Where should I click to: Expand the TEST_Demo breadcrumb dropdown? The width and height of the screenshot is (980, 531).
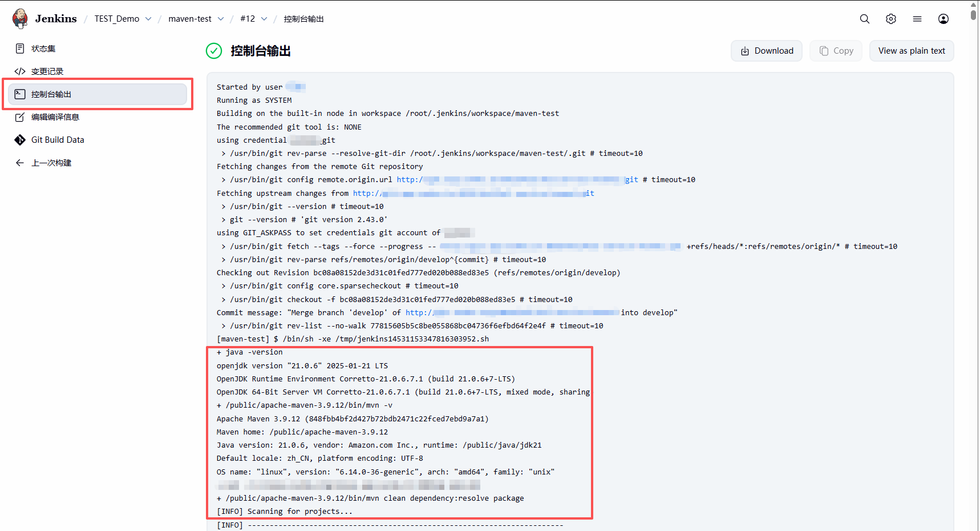(148, 19)
